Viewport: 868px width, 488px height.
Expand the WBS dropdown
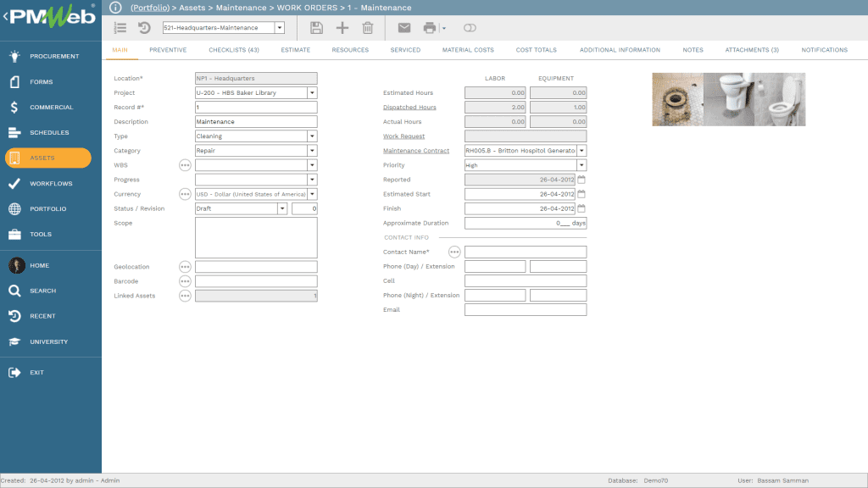(x=312, y=165)
